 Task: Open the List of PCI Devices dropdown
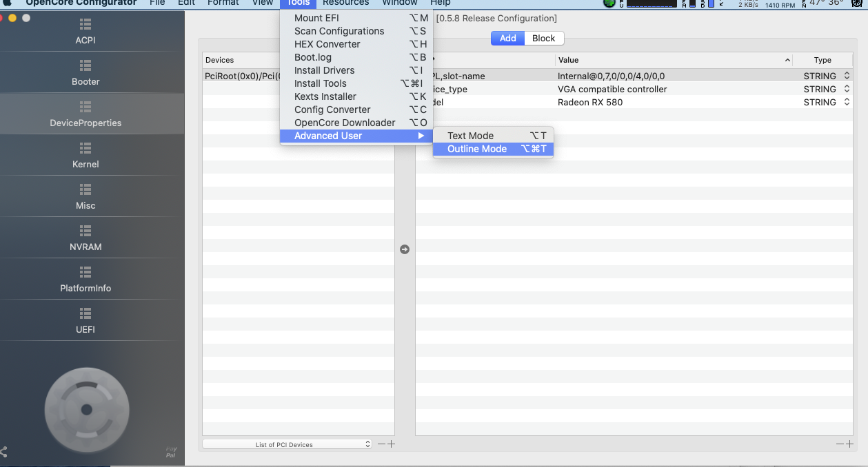coord(287,444)
